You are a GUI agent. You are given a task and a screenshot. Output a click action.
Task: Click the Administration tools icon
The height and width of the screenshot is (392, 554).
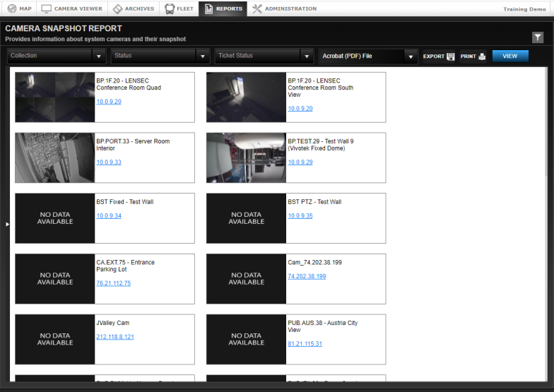point(257,8)
